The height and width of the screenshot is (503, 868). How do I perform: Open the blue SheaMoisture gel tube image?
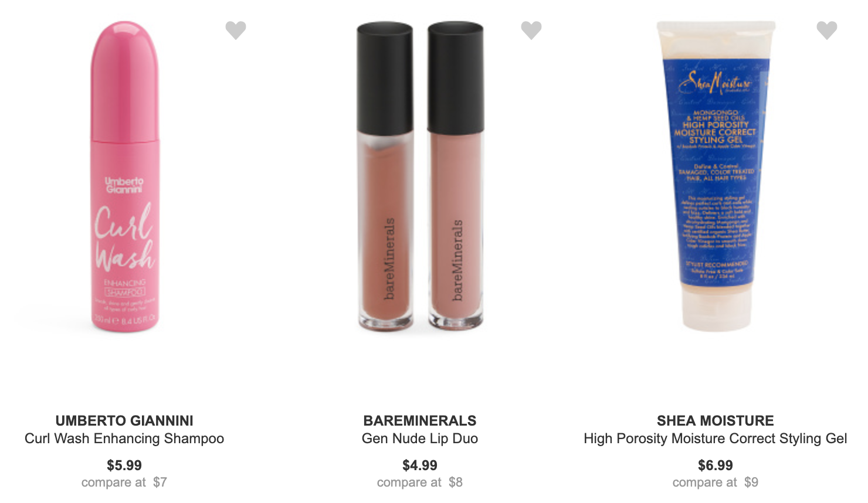[716, 176]
